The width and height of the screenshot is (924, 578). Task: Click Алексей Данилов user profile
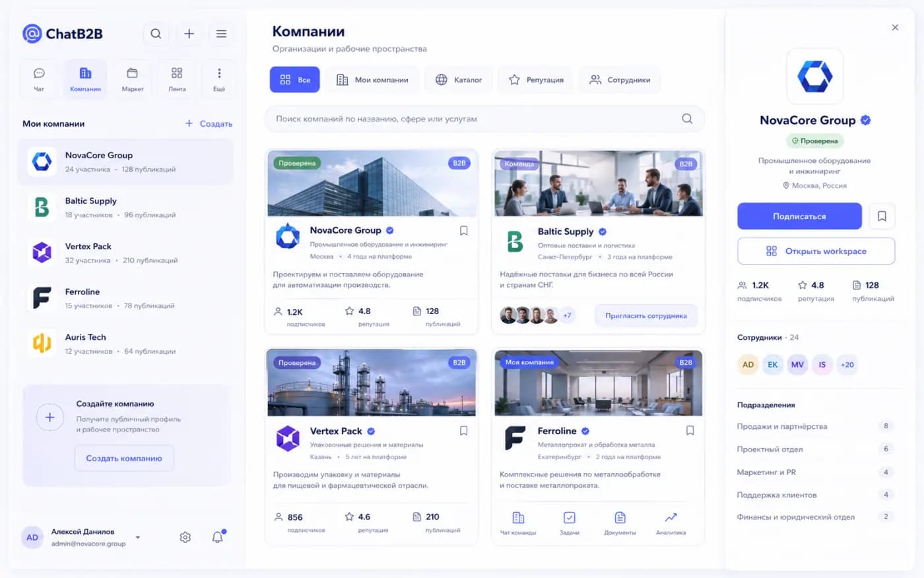pyautogui.click(x=82, y=537)
